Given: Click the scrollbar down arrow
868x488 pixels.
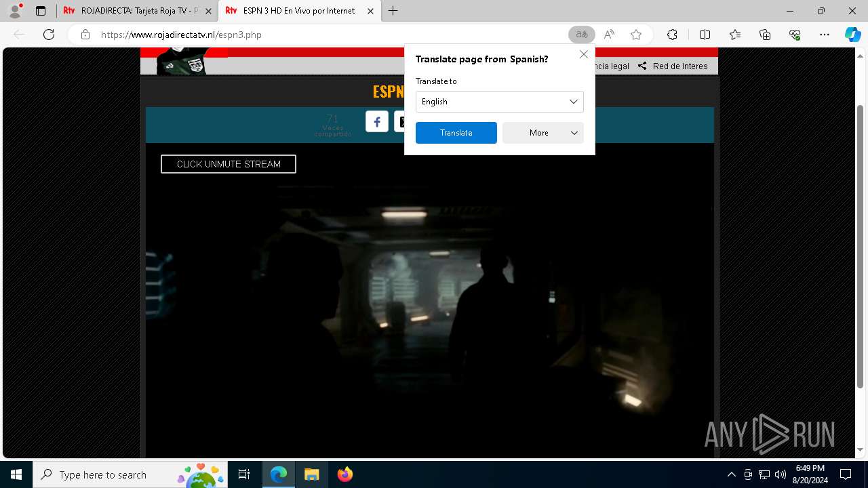Looking at the screenshot, I should click(861, 450).
